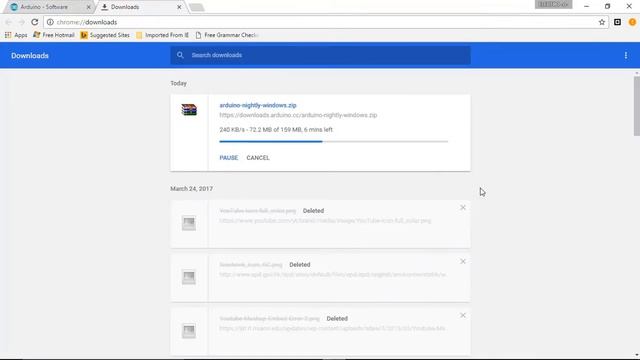Click the orange icon at the toolbar's right end
Viewport: 640px width, 360px height.
pyautogui.click(x=632, y=22)
